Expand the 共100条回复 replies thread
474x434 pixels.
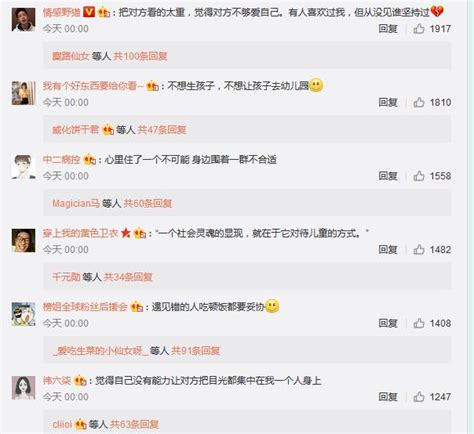tap(140, 56)
